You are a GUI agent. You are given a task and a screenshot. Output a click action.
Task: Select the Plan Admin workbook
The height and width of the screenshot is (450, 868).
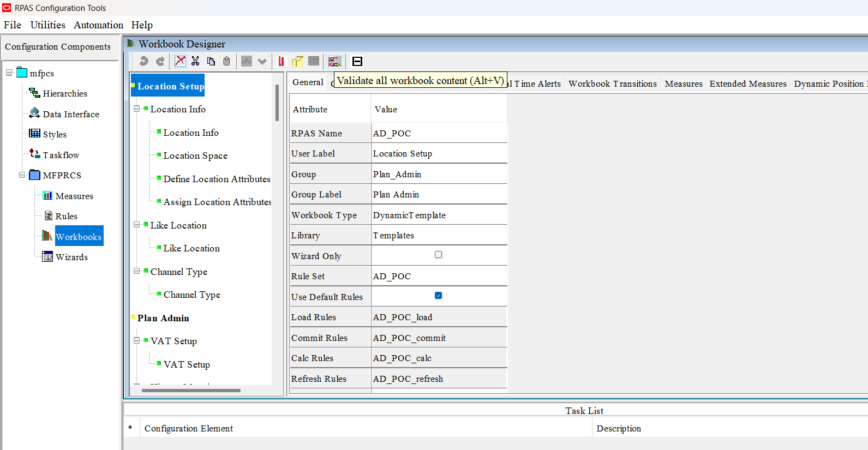coord(163,318)
